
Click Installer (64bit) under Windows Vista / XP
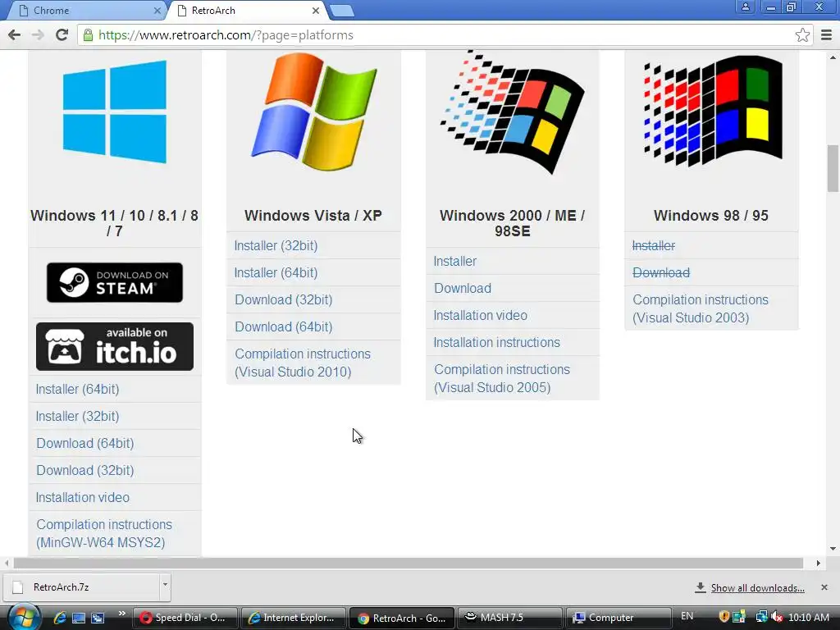coord(276,272)
